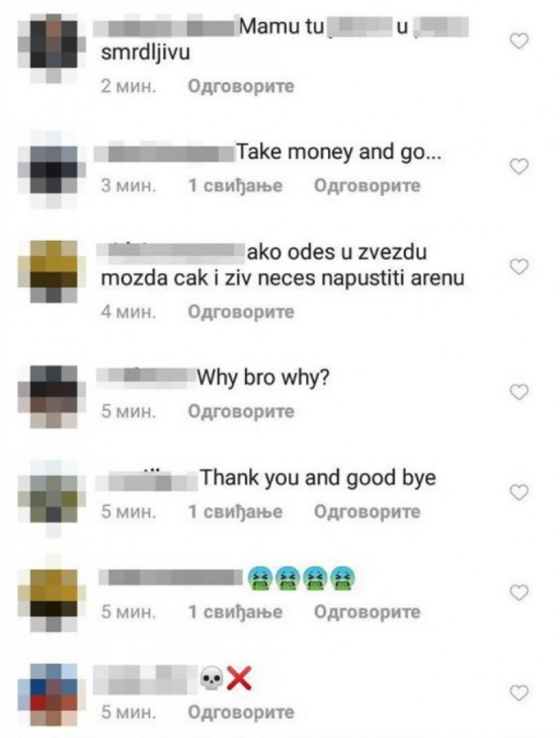View 1 свиђање on 'Thank you and good bye'

(235, 511)
